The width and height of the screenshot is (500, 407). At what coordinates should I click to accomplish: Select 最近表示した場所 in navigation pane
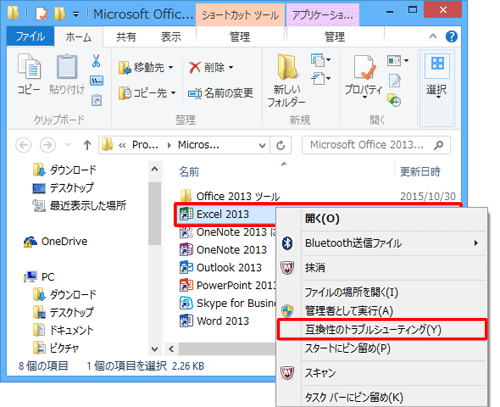pos(79,206)
